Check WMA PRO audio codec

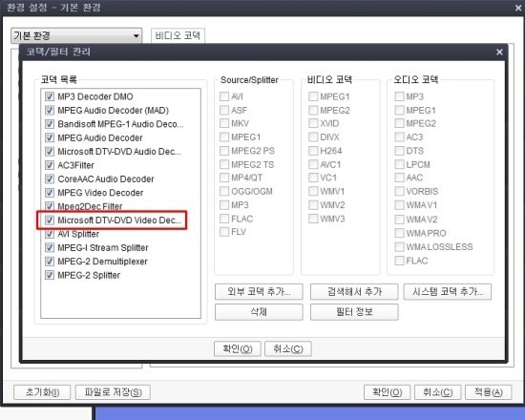pos(399,233)
